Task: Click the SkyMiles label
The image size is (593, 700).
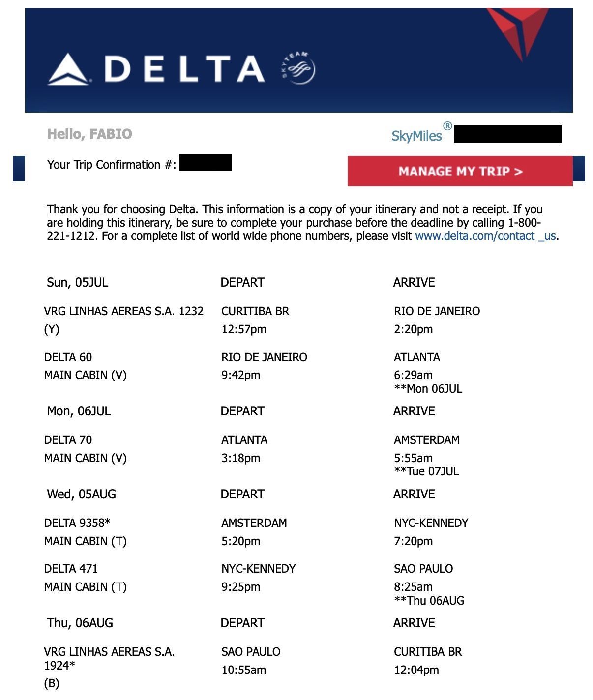Action: 416,136
